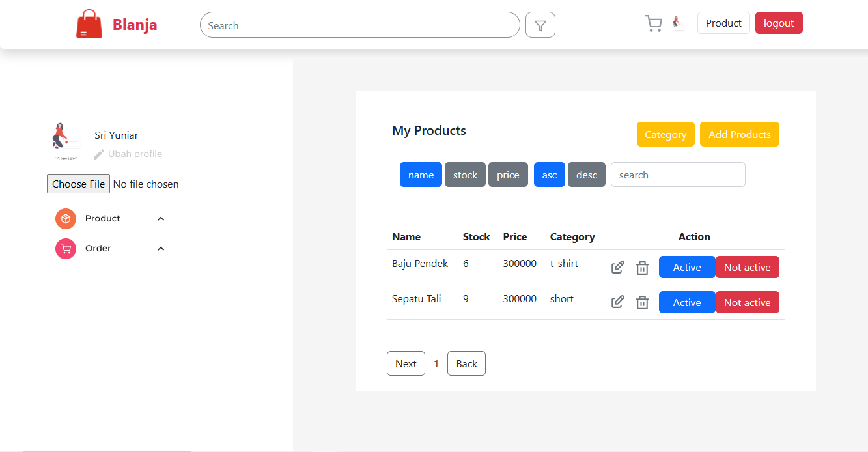
Task: Select the name sort option
Action: pos(421,175)
